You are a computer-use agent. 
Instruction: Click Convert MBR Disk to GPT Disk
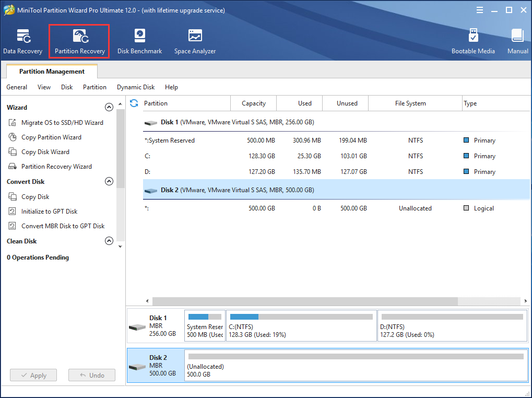[x=63, y=226]
